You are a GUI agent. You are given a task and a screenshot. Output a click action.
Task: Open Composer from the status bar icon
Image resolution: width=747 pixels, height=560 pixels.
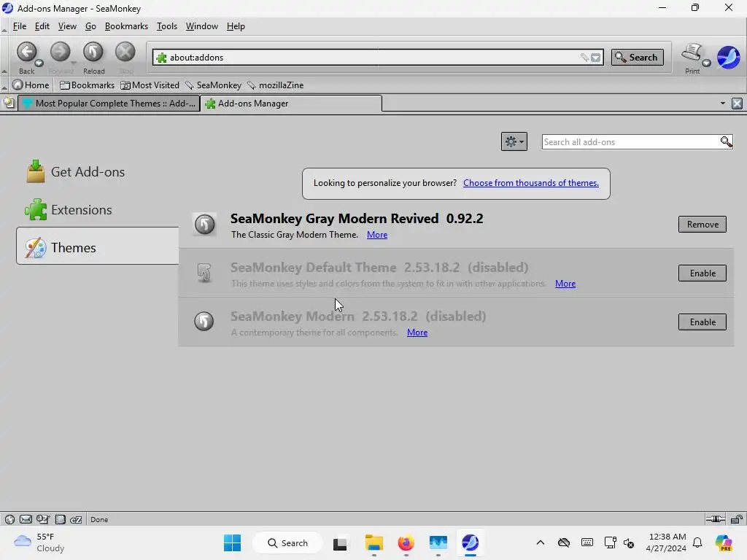click(43, 519)
